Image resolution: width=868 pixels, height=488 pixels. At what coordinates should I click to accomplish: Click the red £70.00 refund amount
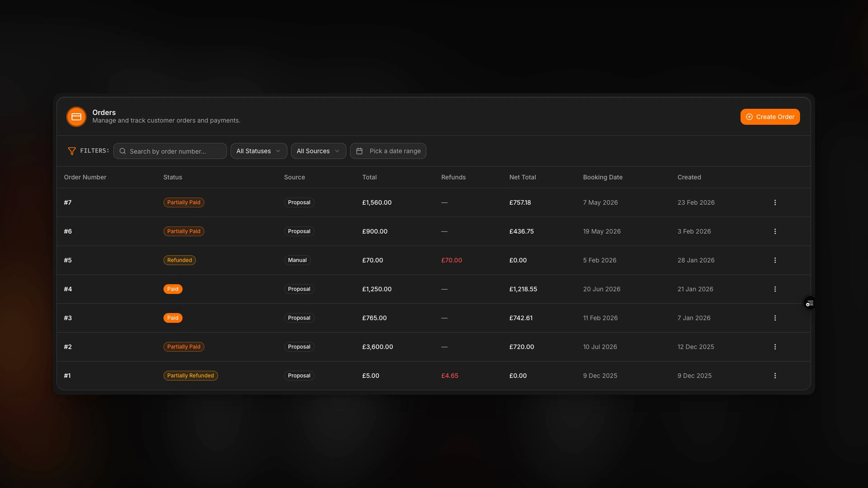pos(452,260)
